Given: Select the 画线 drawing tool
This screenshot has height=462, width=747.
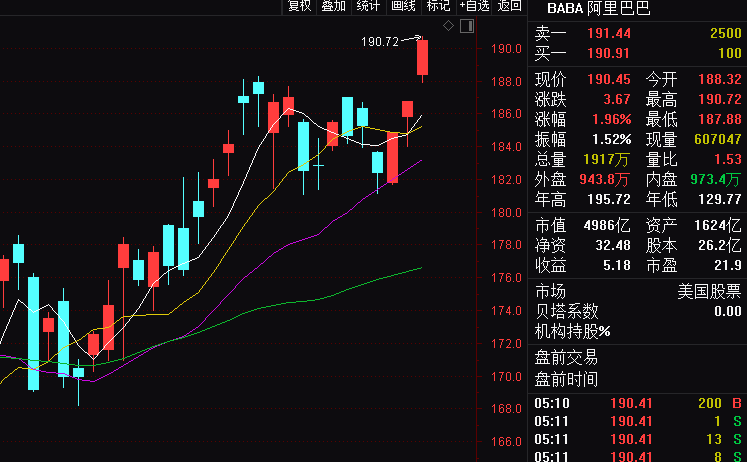Looking at the screenshot, I should (404, 6).
